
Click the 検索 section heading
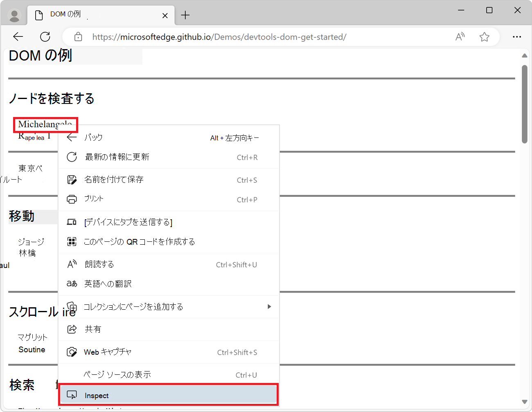22,385
